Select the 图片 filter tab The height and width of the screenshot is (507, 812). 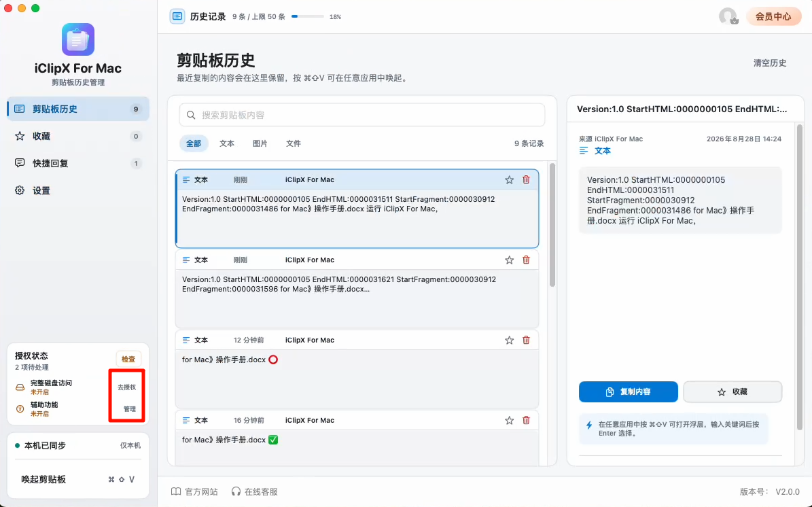click(x=260, y=143)
